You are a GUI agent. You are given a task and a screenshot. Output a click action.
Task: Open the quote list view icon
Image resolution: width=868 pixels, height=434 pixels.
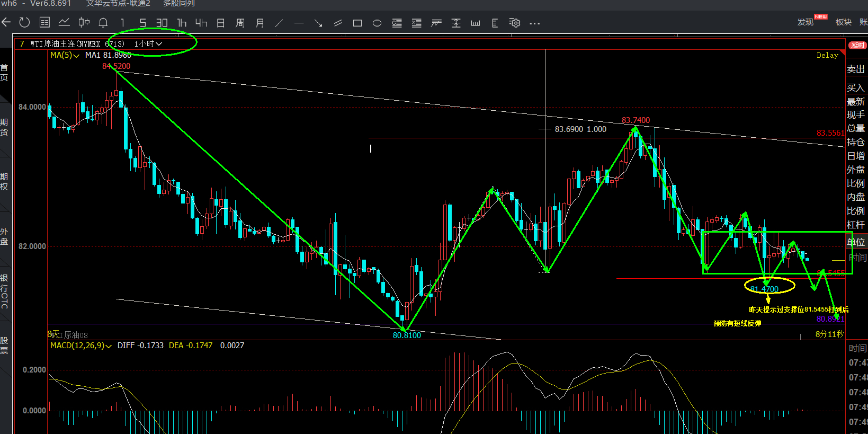coord(44,22)
